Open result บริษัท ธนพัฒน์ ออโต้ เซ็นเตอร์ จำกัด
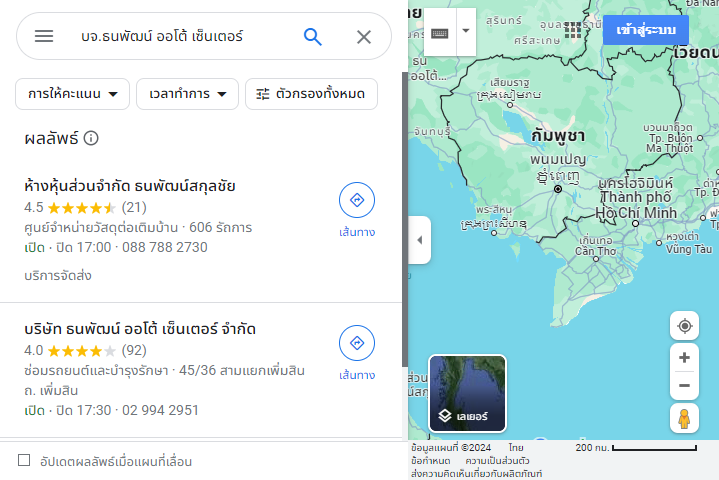 point(140,329)
